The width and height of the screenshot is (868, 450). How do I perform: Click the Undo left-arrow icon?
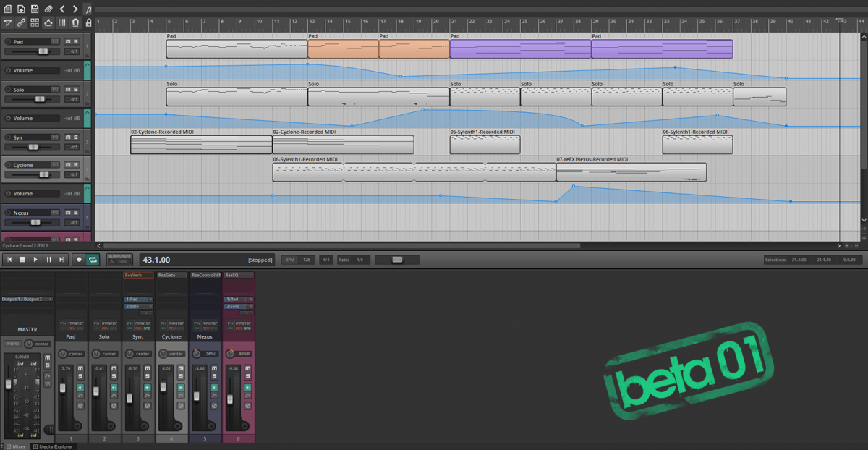[x=62, y=9]
